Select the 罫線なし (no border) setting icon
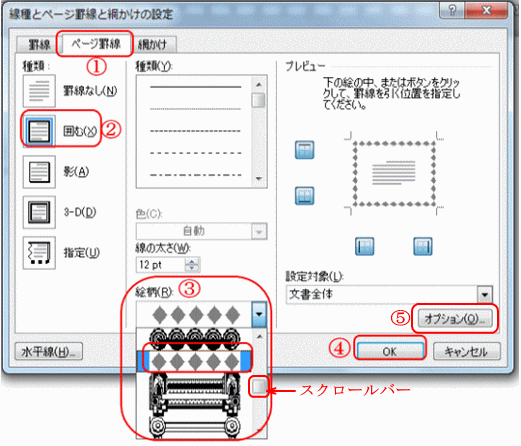The width and height of the screenshot is (521, 446). click(39, 91)
